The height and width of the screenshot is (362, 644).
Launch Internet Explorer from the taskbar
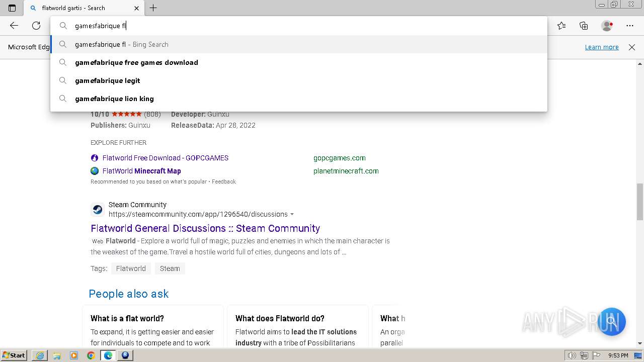point(40,355)
